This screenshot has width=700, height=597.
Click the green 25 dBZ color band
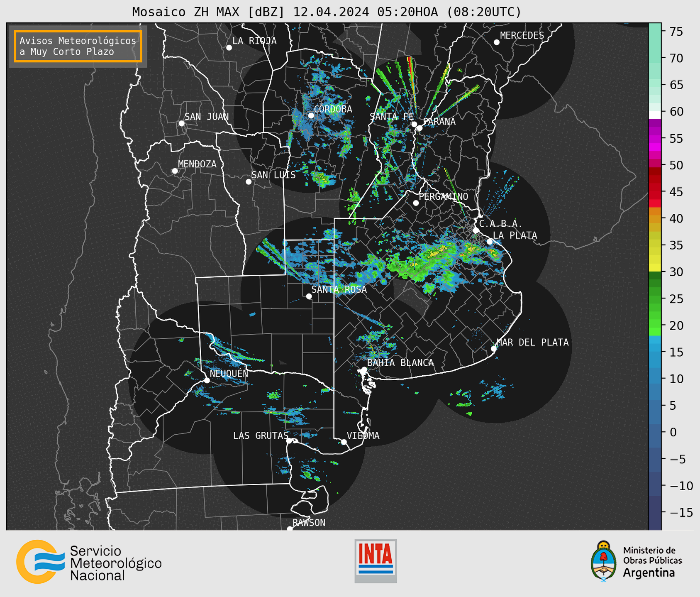pyautogui.click(x=655, y=298)
